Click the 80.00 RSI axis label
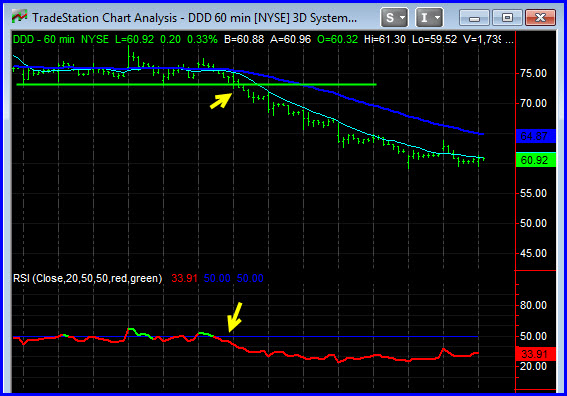Image resolution: width=567 pixels, height=396 pixels. (x=533, y=306)
